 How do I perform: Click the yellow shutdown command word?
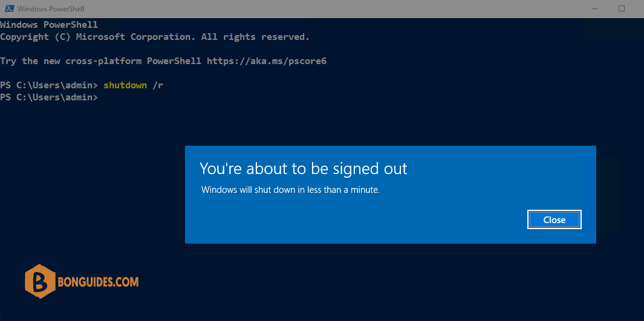(125, 85)
